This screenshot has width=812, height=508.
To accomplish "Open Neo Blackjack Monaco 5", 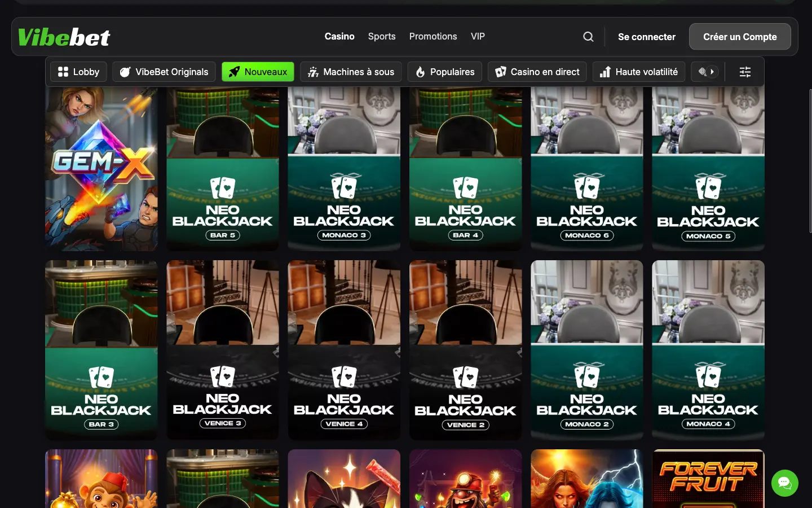I will 708,168.
